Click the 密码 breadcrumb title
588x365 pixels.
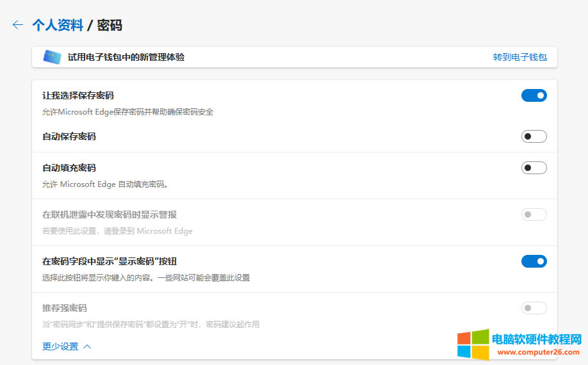[x=110, y=25]
